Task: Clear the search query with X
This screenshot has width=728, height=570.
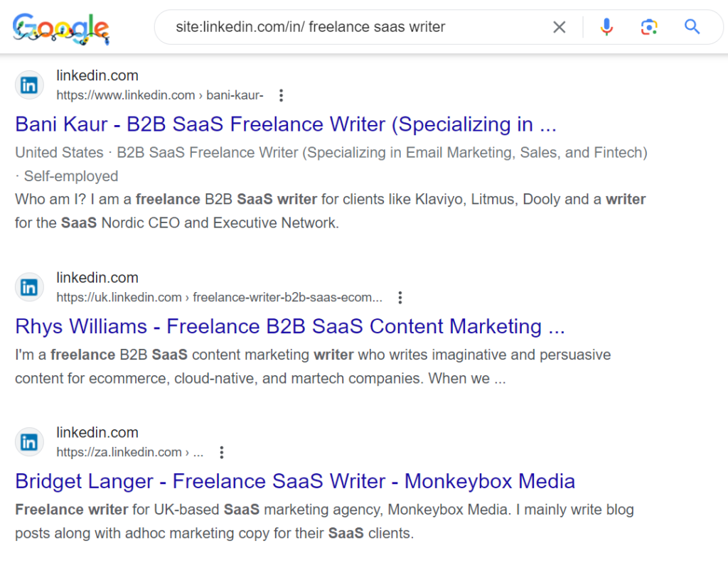Action: 560,27
